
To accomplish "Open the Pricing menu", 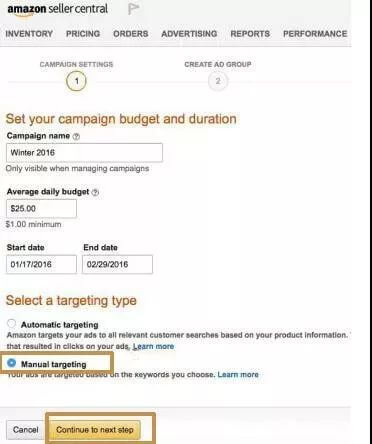I will pyautogui.click(x=83, y=34).
